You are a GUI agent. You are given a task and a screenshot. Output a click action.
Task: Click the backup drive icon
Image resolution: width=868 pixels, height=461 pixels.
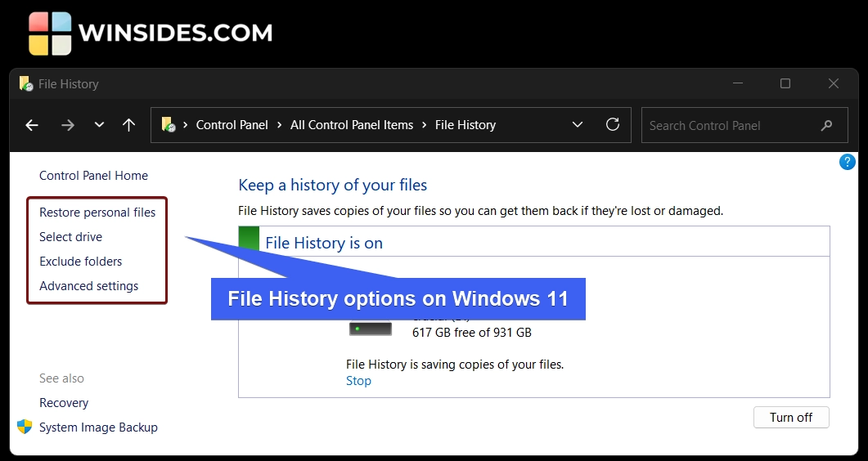pyautogui.click(x=371, y=329)
